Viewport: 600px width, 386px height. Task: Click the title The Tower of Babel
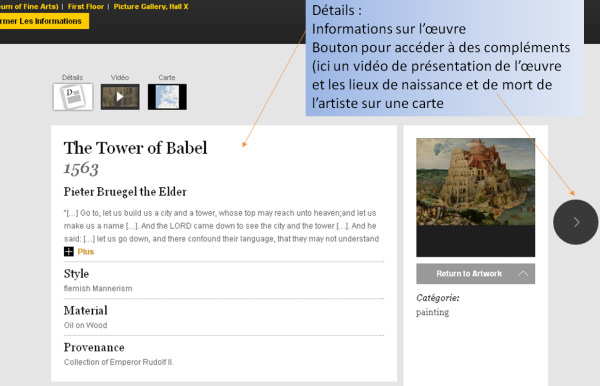click(135, 148)
